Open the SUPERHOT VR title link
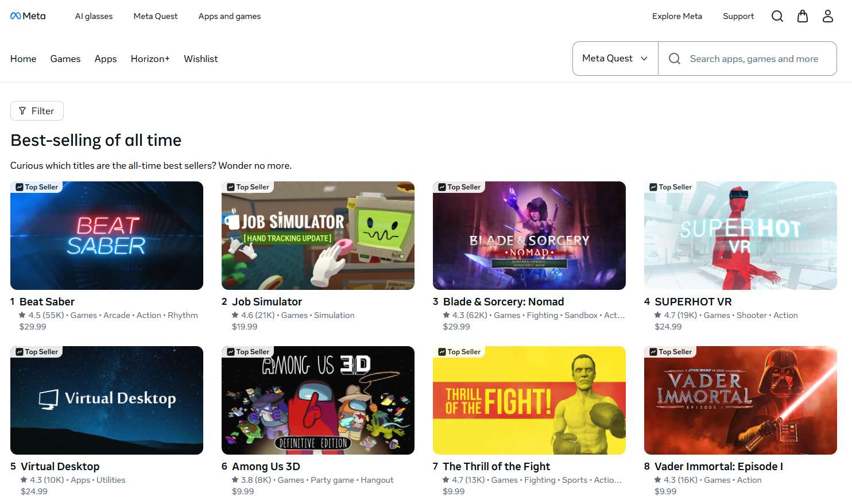The width and height of the screenshot is (852, 504). [x=693, y=301]
